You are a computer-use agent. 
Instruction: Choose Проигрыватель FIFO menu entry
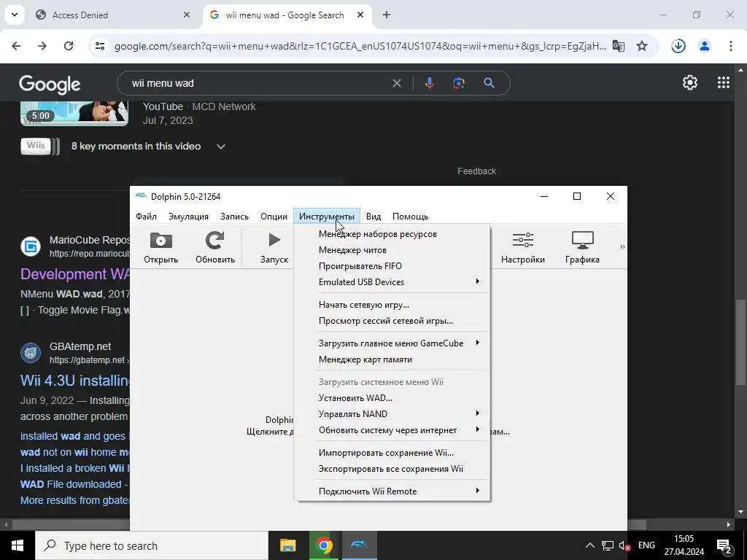(x=392, y=265)
